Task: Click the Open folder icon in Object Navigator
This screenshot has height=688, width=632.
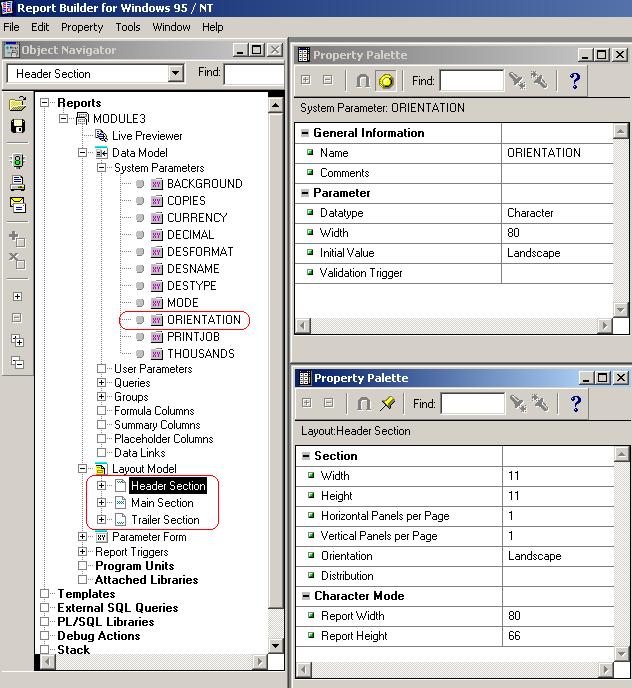Action: 17,104
